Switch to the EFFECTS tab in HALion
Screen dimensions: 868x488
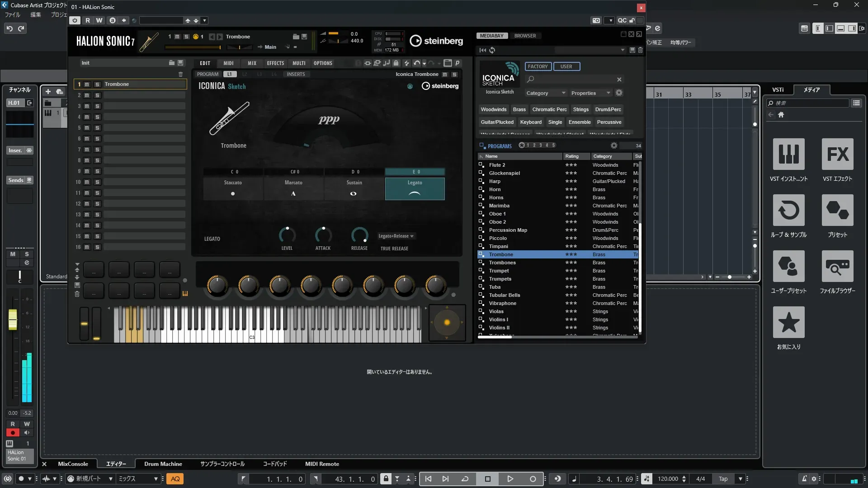[275, 63]
